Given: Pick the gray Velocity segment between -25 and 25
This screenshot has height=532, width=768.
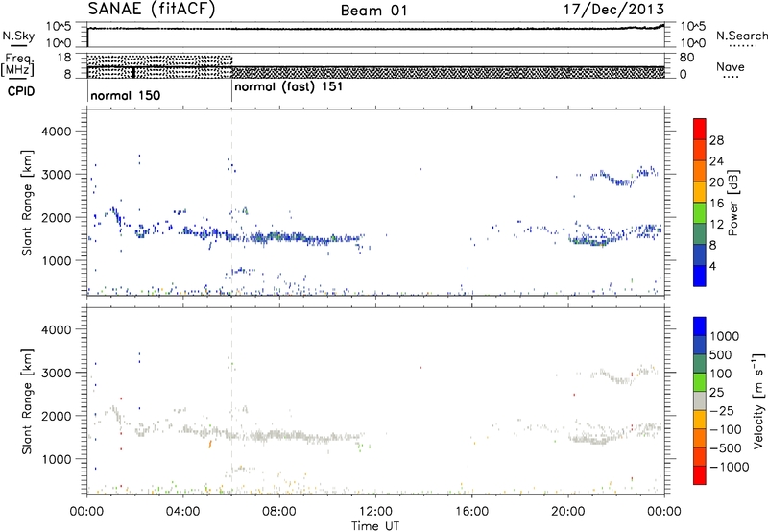Looking at the screenshot, I should 700,400.
